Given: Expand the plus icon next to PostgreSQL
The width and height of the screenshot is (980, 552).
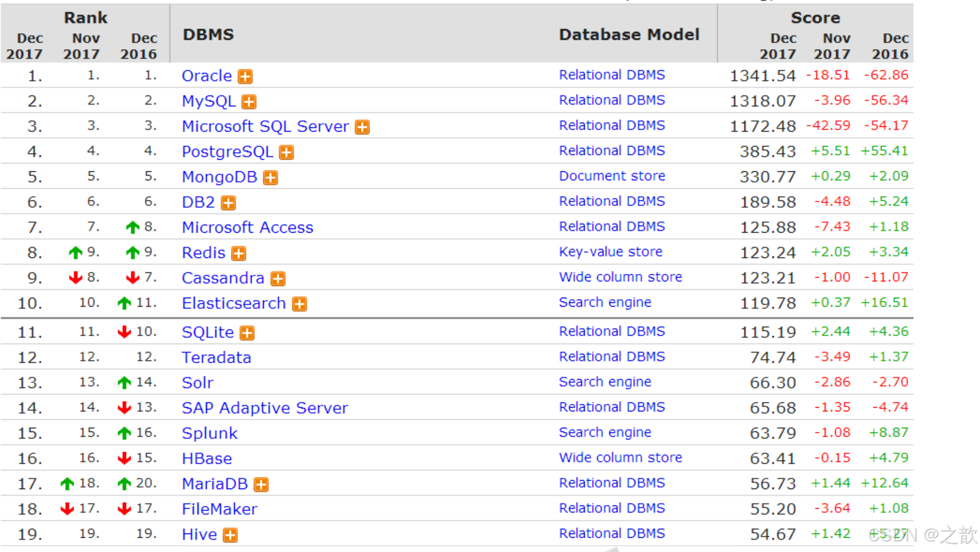Looking at the screenshot, I should coord(286,152).
